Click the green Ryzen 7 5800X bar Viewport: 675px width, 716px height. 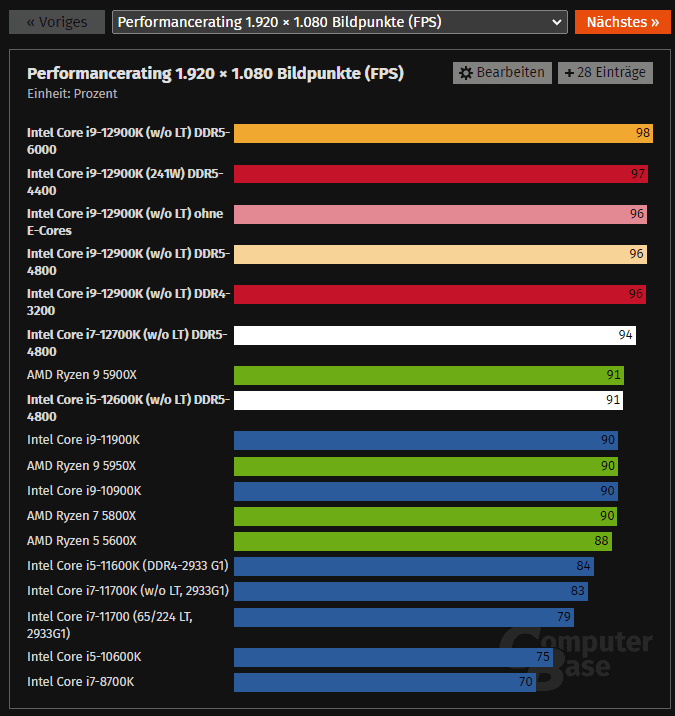click(425, 516)
